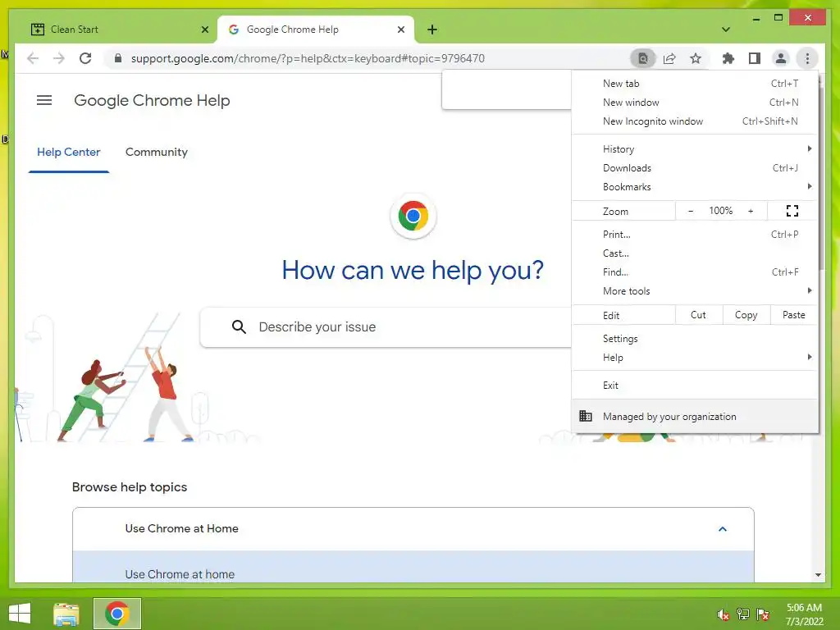Expand Help submenu
The height and width of the screenshot is (630, 840).
pos(695,358)
